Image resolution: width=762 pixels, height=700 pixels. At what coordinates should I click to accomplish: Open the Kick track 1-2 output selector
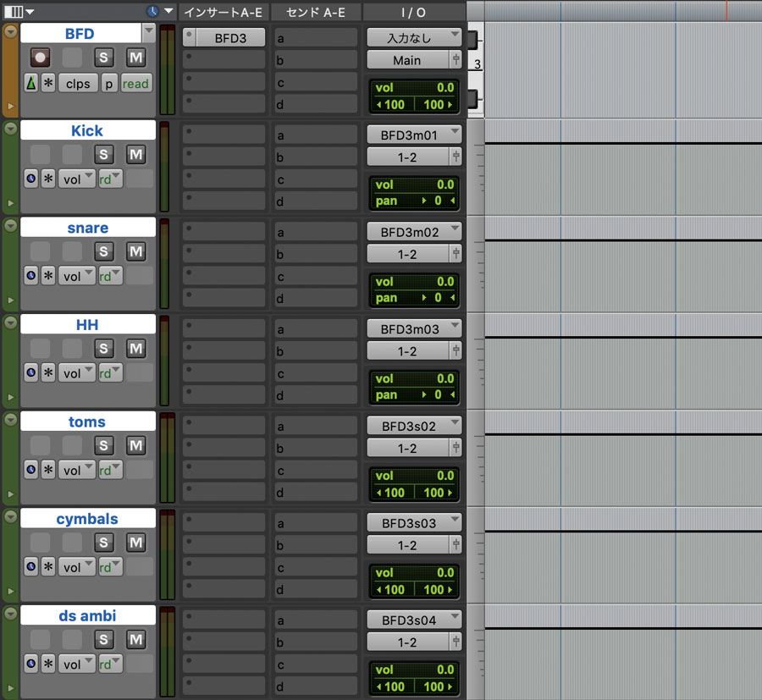408,157
